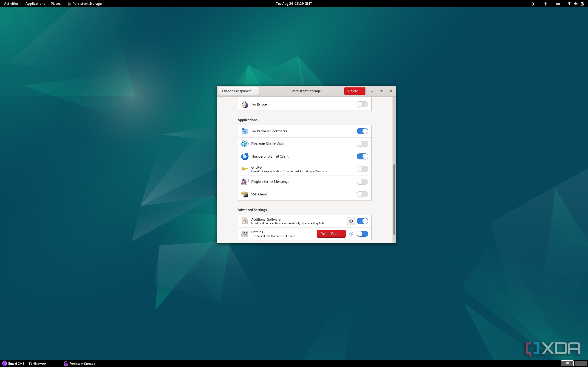This screenshot has height=367, width=588.
Task: Open the Applications menu
Action: [35, 4]
